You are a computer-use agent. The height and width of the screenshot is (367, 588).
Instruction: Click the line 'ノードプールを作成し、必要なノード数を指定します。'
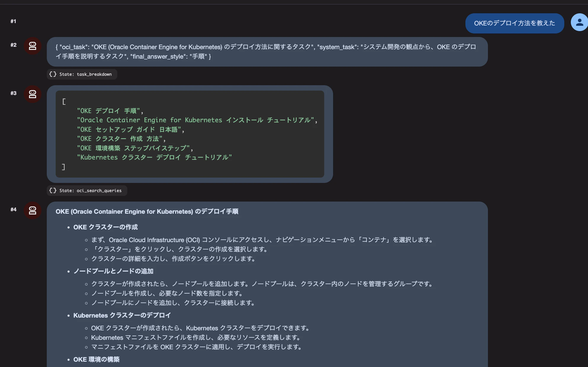click(168, 293)
